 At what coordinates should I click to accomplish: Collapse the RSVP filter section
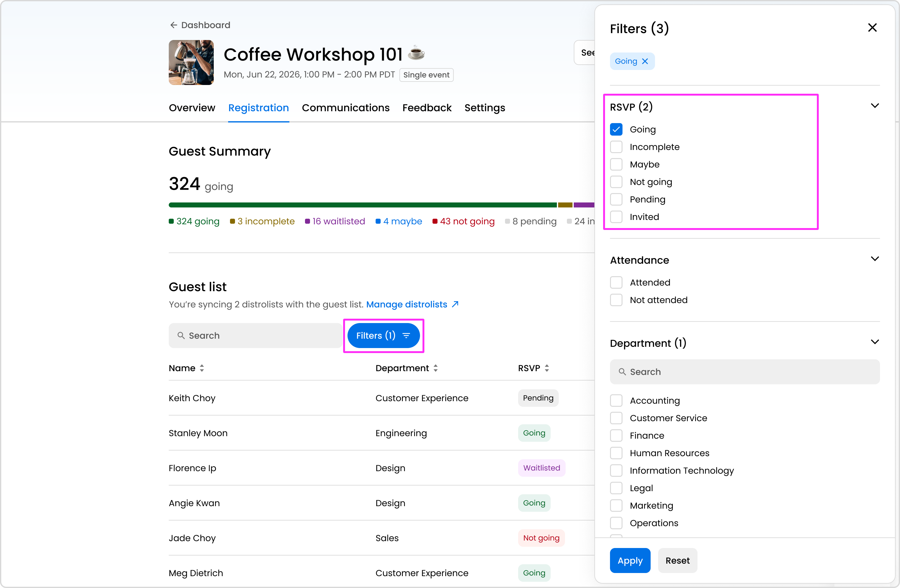874,106
